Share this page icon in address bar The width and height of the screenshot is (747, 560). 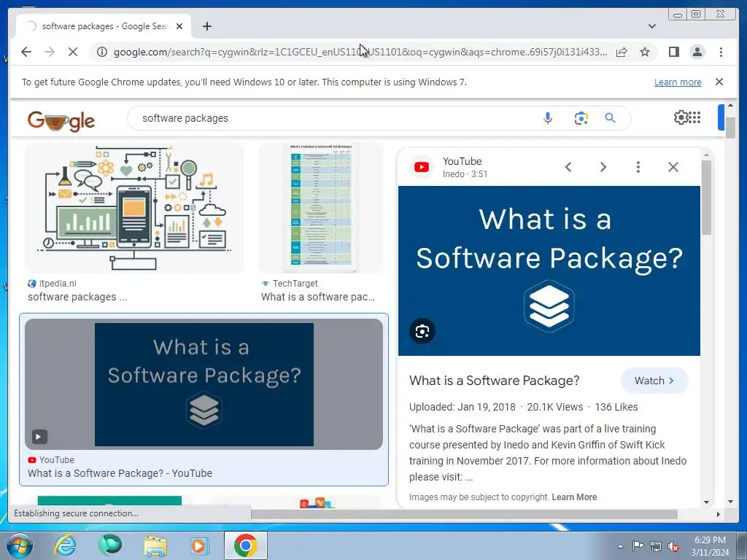622,52
